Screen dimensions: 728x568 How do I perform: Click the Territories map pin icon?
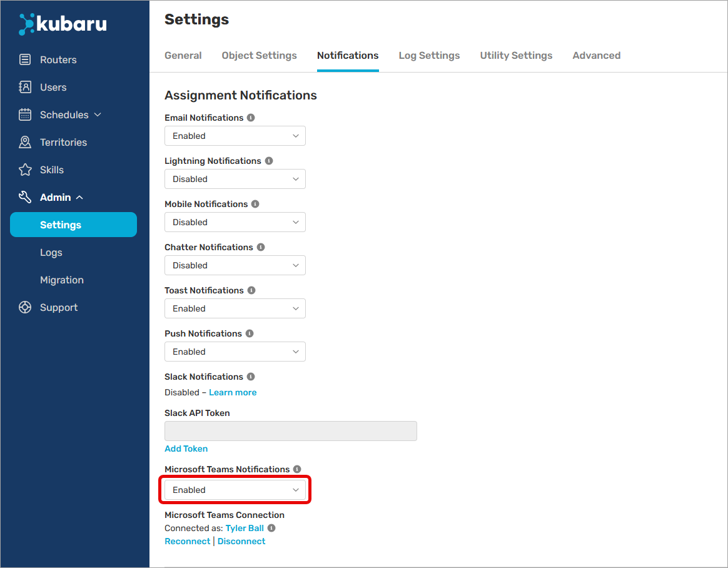click(x=25, y=143)
